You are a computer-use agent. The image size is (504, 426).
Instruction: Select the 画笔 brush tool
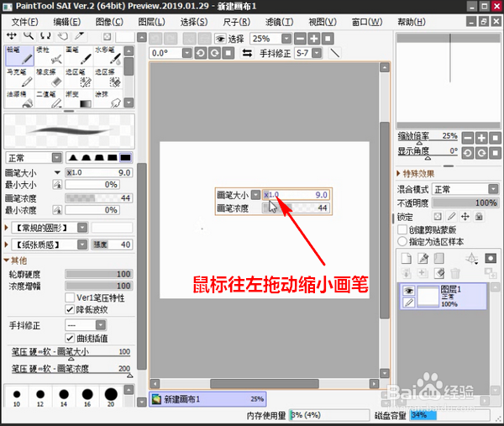coord(78,55)
